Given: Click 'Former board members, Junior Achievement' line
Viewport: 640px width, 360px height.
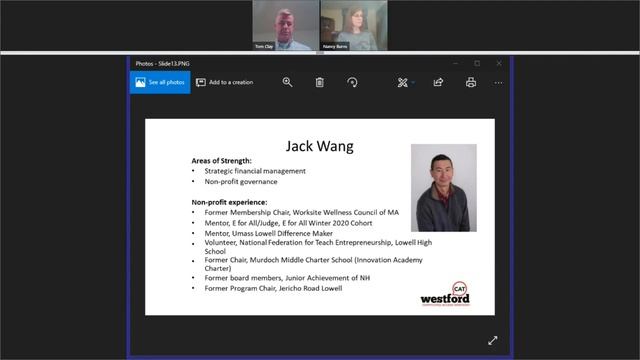Looking at the screenshot, I should [287, 278].
